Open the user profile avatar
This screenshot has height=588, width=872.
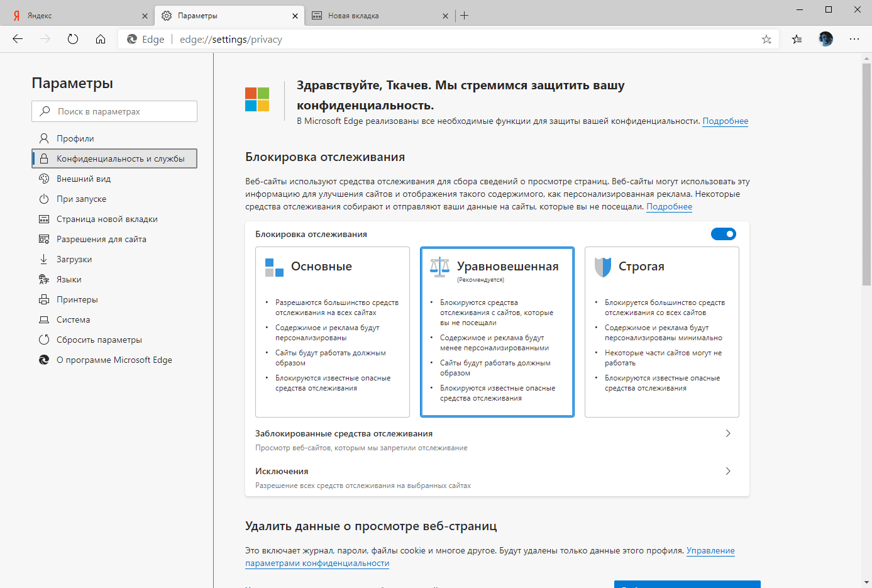pyautogui.click(x=825, y=39)
